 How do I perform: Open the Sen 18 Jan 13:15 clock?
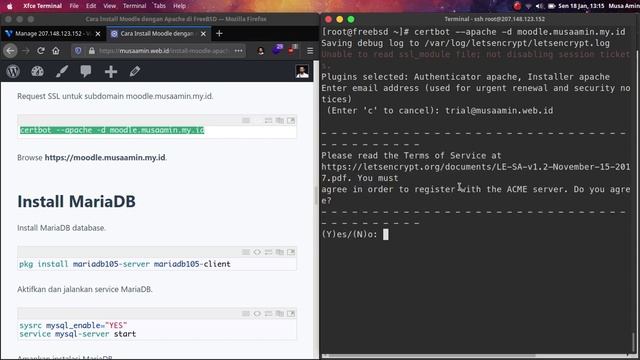point(581,6)
